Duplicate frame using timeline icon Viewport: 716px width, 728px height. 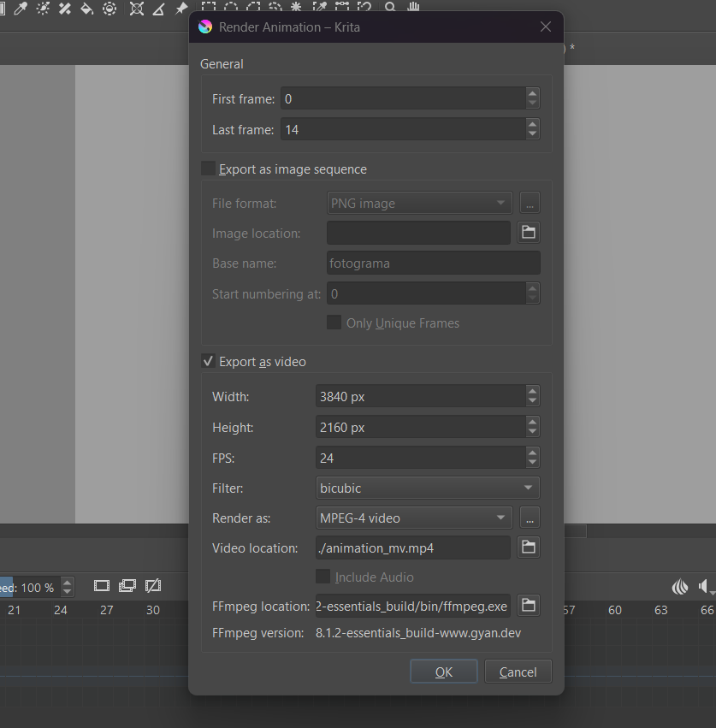click(x=127, y=586)
